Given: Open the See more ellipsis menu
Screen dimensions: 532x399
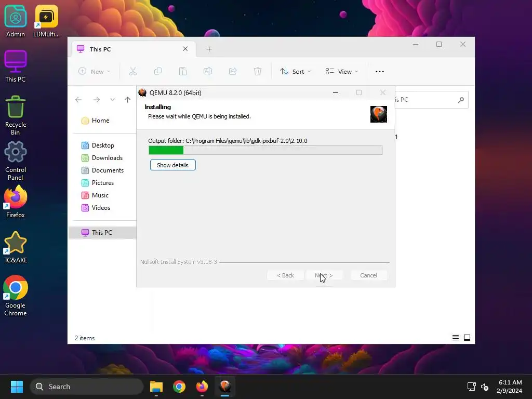Looking at the screenshot, I should [x=380, y=72].
